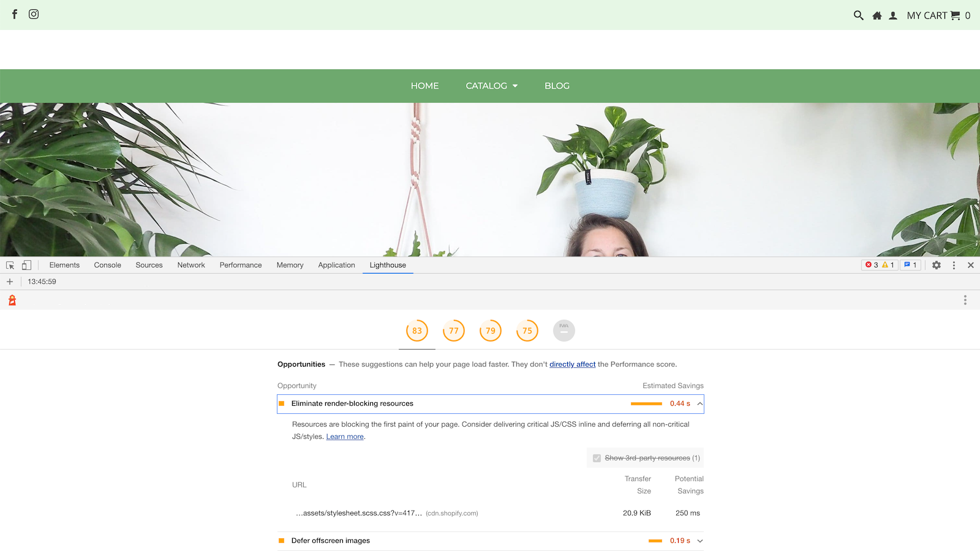Open the DevTools three-dot customize menu

[954, 265]
